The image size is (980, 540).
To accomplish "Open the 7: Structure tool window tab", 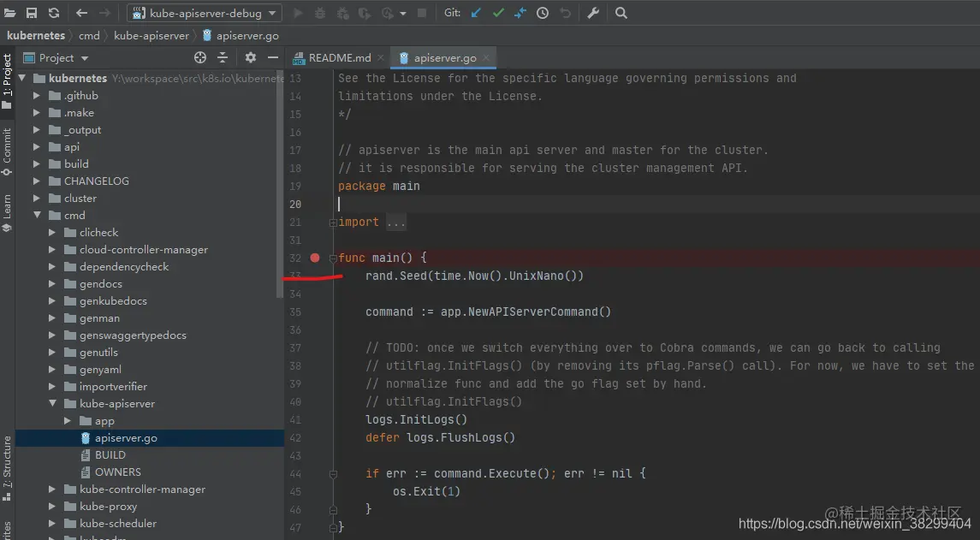I will pos(7,469).
